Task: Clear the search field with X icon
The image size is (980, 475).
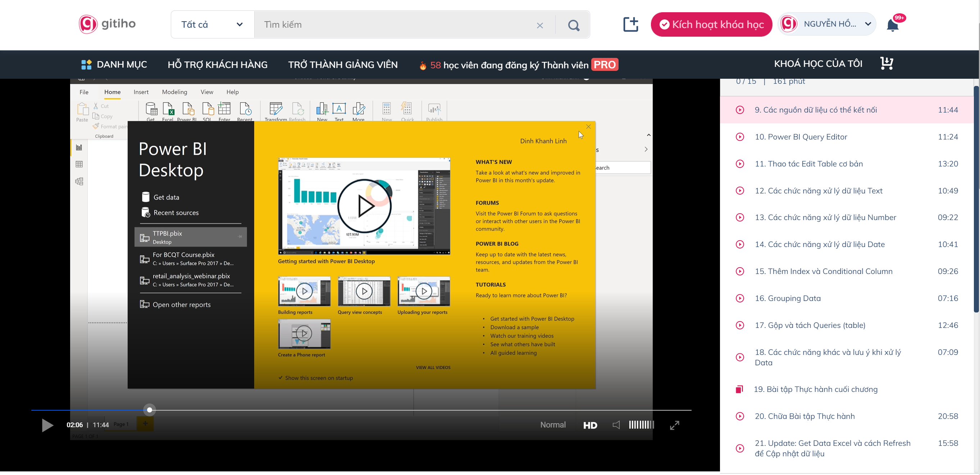Action: point(539,25)
